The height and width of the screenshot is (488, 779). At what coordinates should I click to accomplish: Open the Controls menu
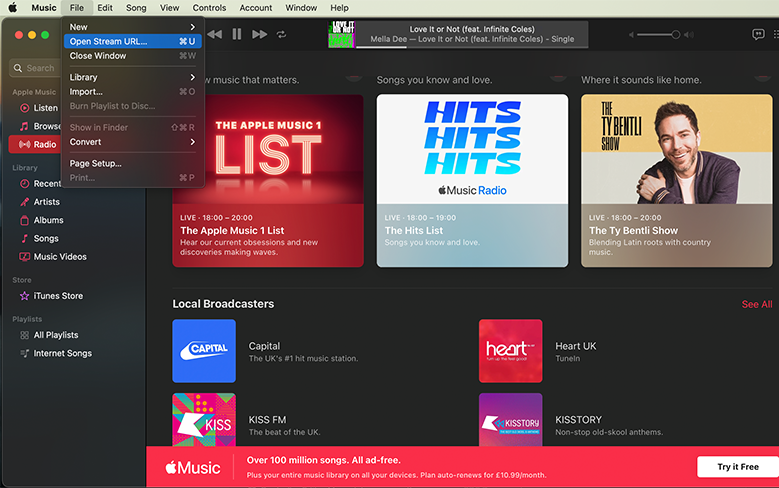[x=209, y=8]
